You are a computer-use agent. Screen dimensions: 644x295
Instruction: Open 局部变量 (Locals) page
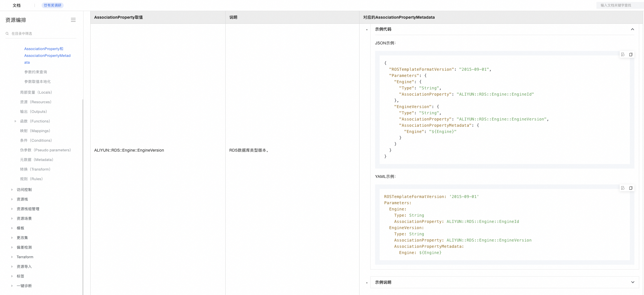[x=36, y=92]
